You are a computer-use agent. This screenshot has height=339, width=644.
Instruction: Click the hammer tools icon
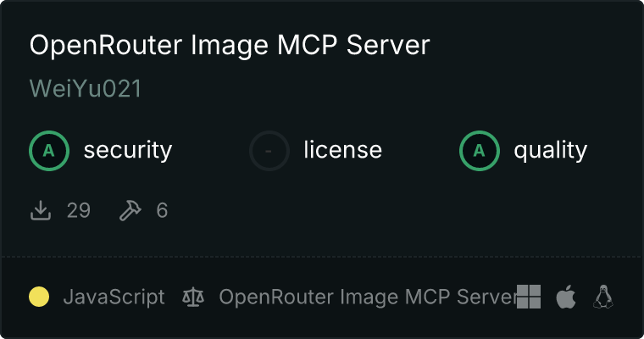point(130,210)
